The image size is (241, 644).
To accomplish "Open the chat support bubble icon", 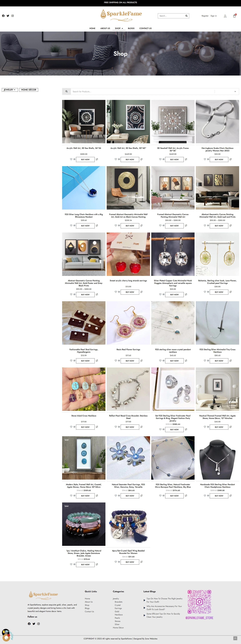I will (6, 637).
